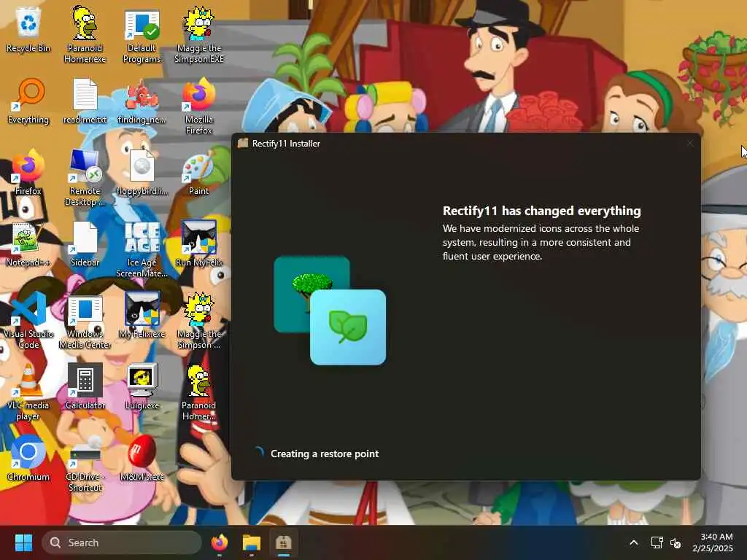Image resolution: width=747 pixels, height=560 pixels.
Task: Open the Recycle Bin desktop icon
Action: (x=28, y=30)
